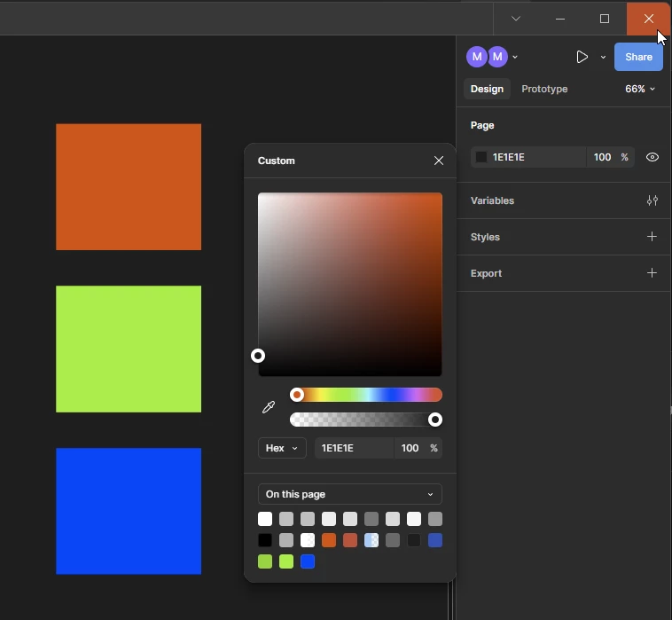Select the orange swatch in page colors
The image size is (672, 620).
coord(329,540)
